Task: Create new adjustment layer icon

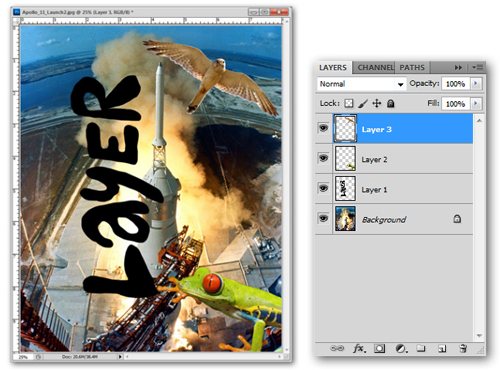Action: tap(401, 349)
